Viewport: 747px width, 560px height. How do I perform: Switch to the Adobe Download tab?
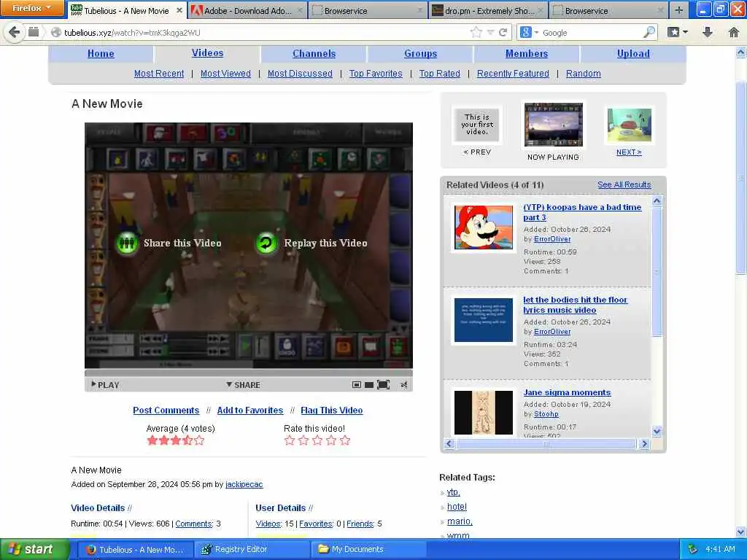[x=248, y=10]
